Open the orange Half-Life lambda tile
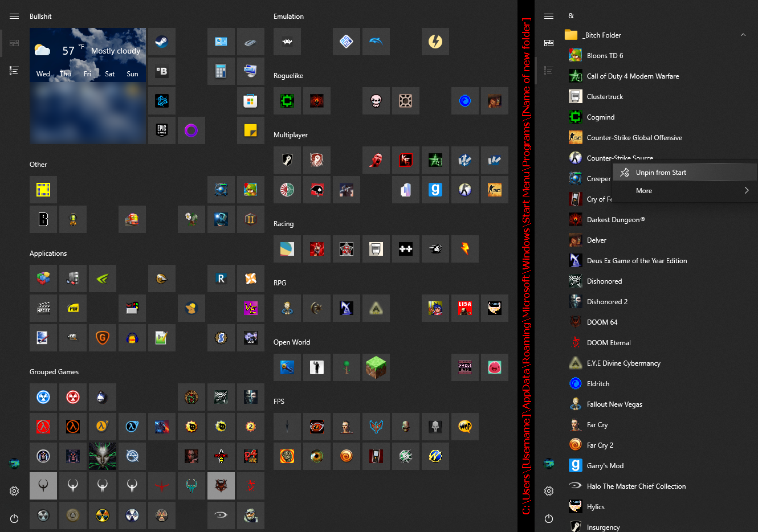758x532 pixels. click(73, 427)
